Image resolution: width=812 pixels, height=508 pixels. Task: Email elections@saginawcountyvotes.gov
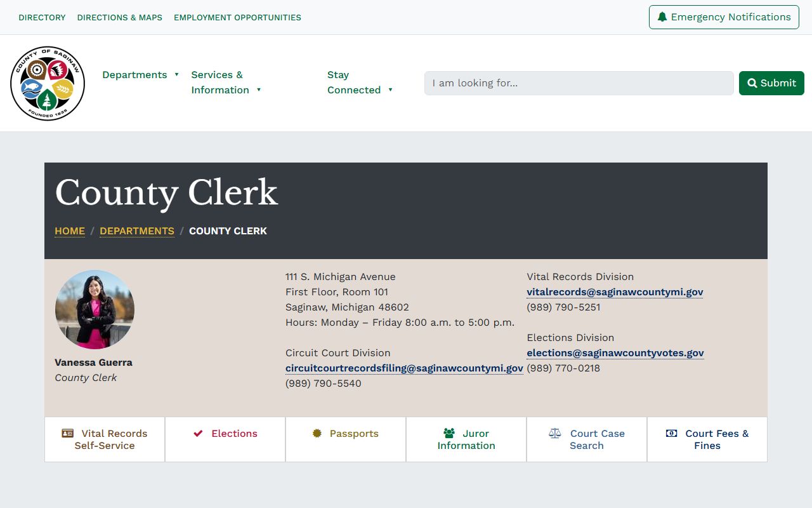click(x=615, y=353)
